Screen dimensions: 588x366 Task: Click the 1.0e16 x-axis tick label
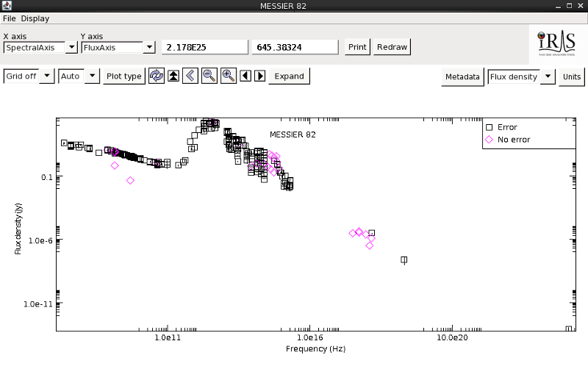(x=309, y=337)
